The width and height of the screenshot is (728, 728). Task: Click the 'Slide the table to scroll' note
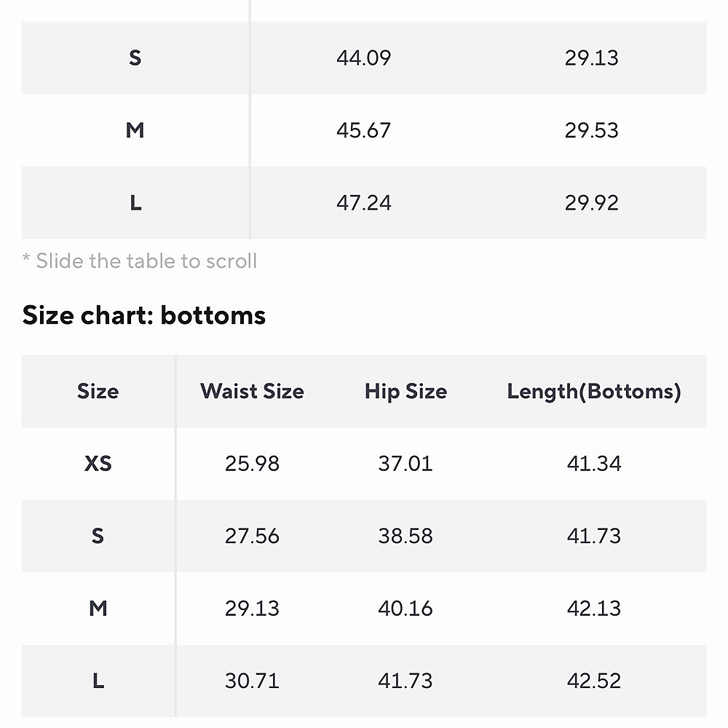coord(140,261)
